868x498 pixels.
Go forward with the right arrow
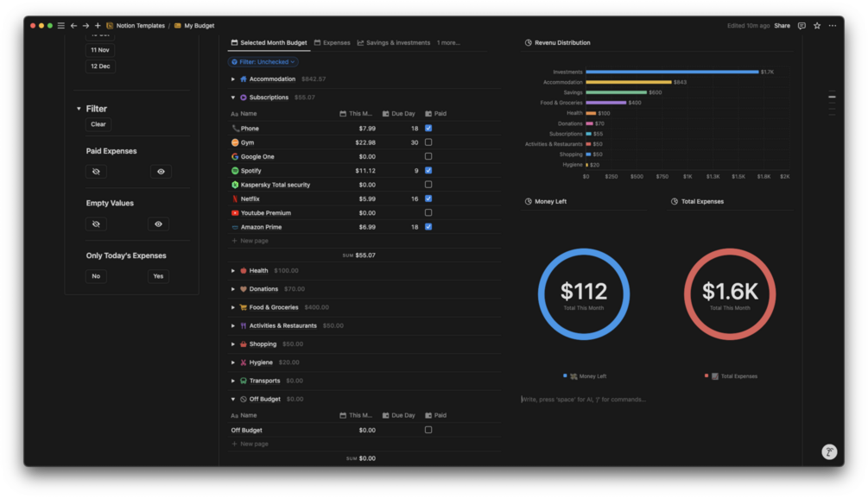(86, 25)
